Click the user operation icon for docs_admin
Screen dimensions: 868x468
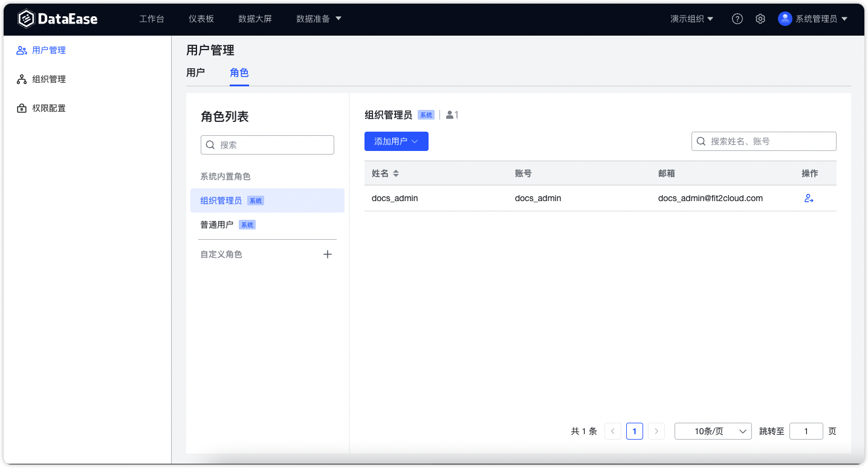click(x=809, y=198)
